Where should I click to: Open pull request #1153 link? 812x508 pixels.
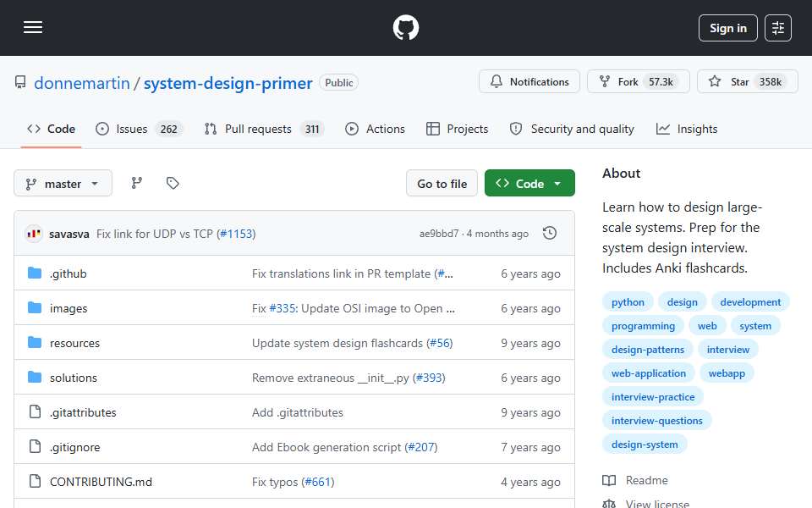click(x=236, y=234)
